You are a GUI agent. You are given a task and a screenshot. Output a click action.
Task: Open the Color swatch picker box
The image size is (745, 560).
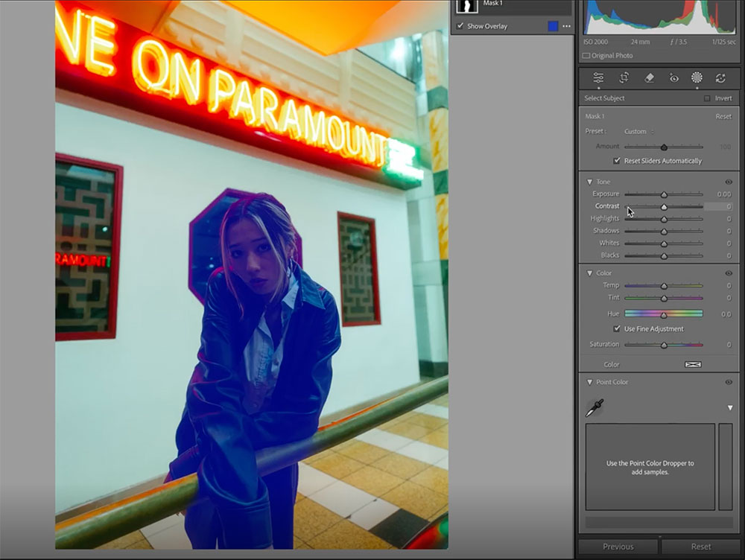(x=693, y=364)
